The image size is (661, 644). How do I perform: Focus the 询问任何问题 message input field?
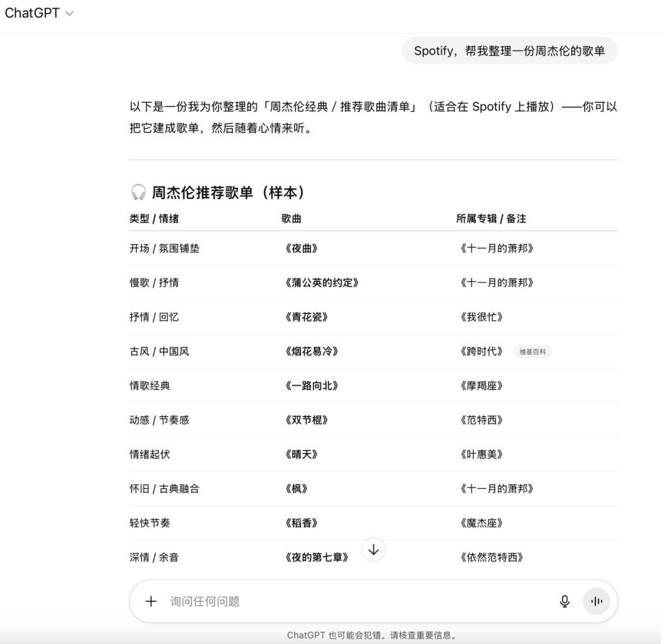(x=355, y=601)
